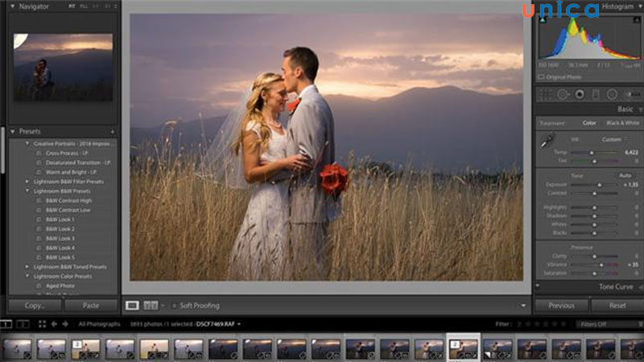Set navigator zoom to FILL

(84, 6)
